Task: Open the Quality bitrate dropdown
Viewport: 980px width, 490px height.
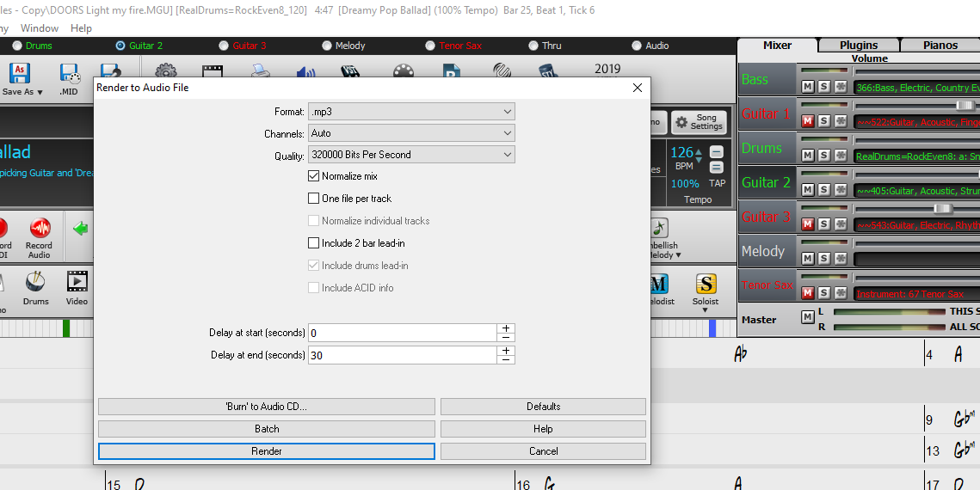Action: tap(411, 154)
